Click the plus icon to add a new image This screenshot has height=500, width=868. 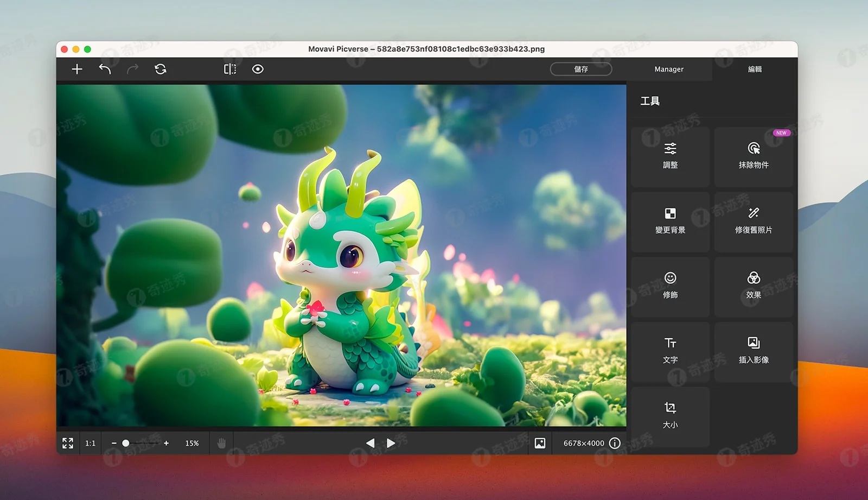(76, 69)
